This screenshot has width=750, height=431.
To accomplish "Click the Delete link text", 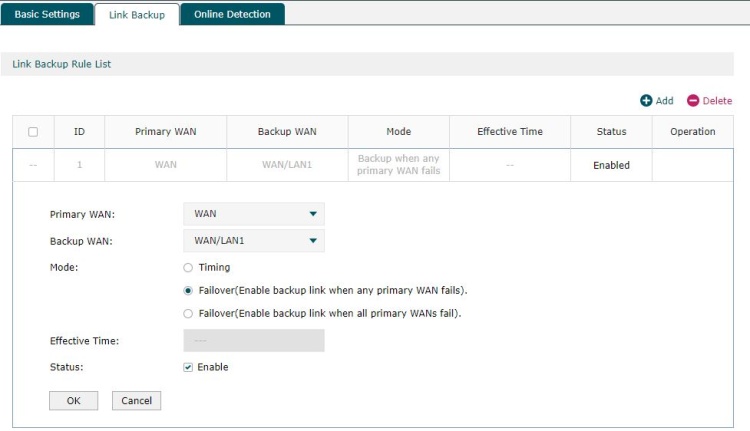I will [x=717, y=100].
